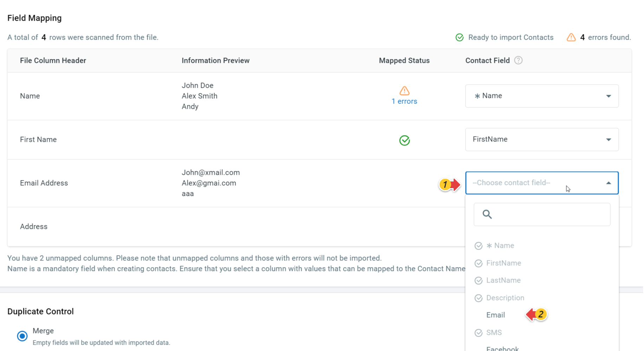
Task: Open the 1 errors link
Action: pos(404,101)
